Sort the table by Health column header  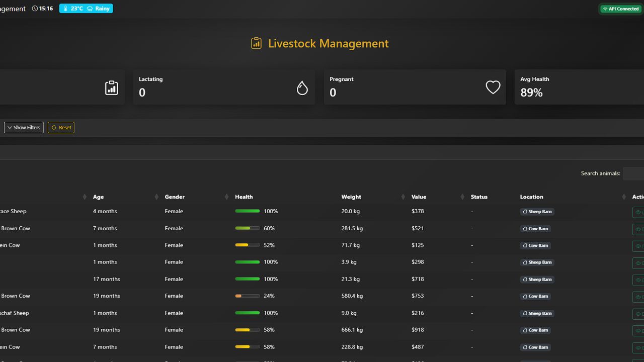pos(244,197)
